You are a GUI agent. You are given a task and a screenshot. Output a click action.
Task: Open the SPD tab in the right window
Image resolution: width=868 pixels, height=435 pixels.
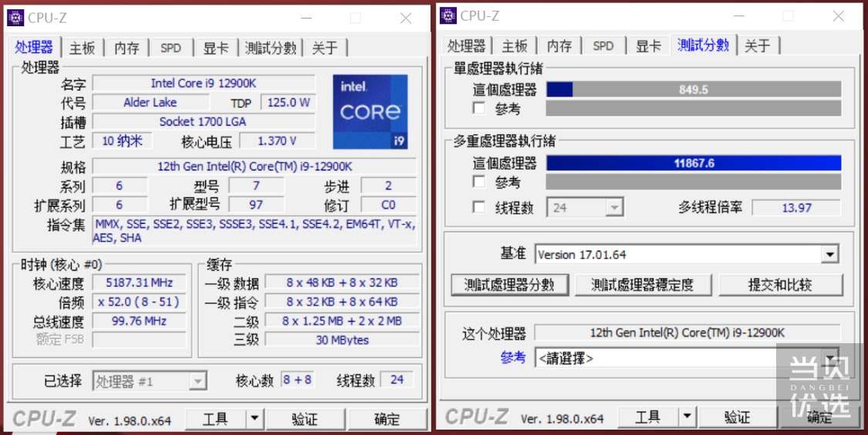coord(603,46)
